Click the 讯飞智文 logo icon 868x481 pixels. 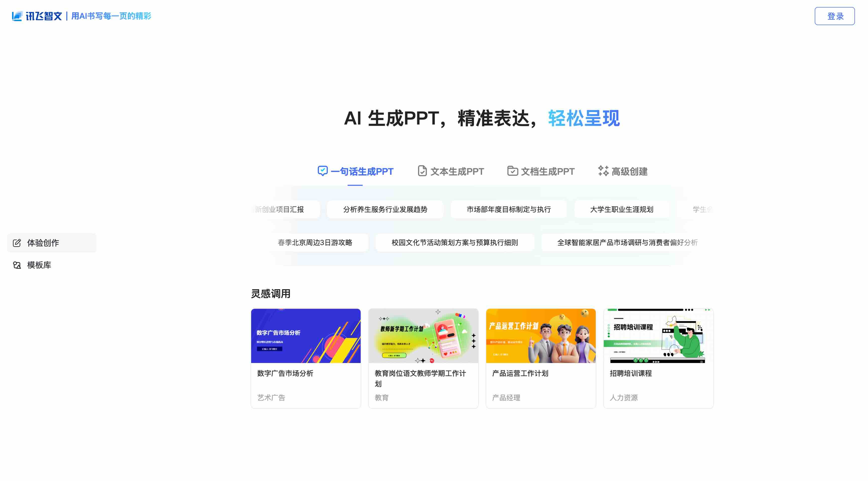point(17,16)
